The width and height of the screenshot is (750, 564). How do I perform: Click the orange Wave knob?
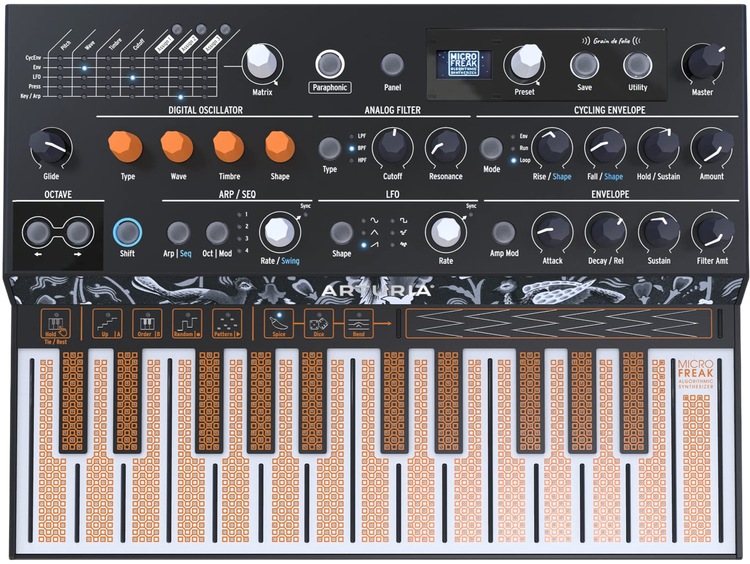(177, 146)
